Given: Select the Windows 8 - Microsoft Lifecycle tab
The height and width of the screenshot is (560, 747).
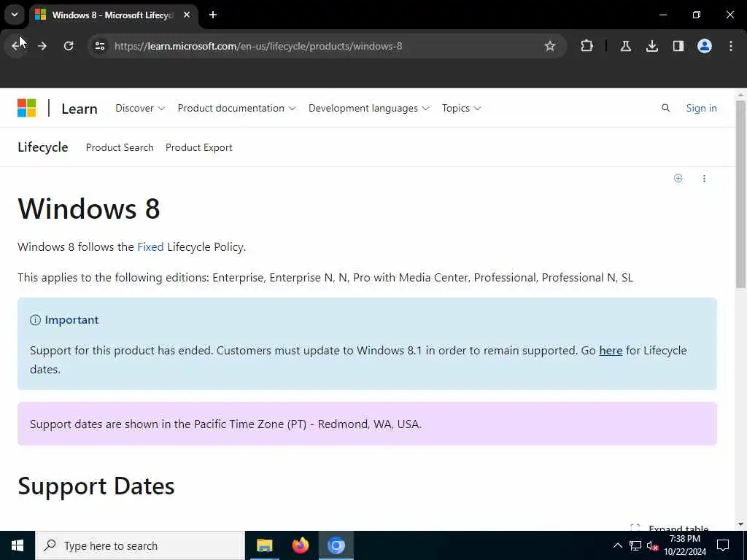Looking at the screenshot, I should coord(112,15).
